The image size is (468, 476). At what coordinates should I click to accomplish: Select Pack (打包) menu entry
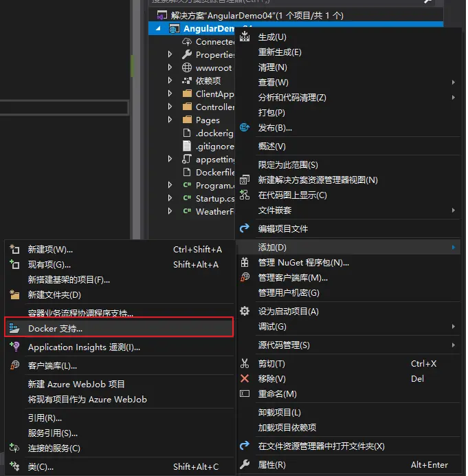point(348,113)
